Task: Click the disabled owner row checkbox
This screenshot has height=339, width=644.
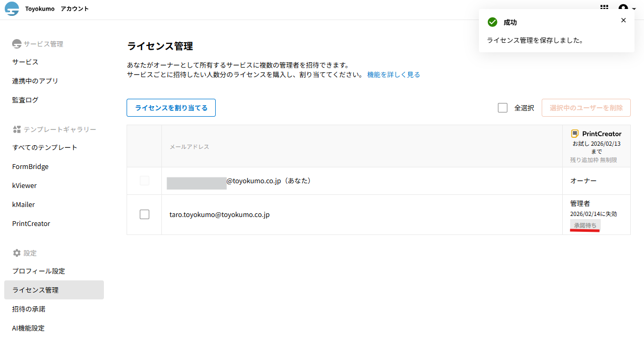Action: tap(145, 181)
